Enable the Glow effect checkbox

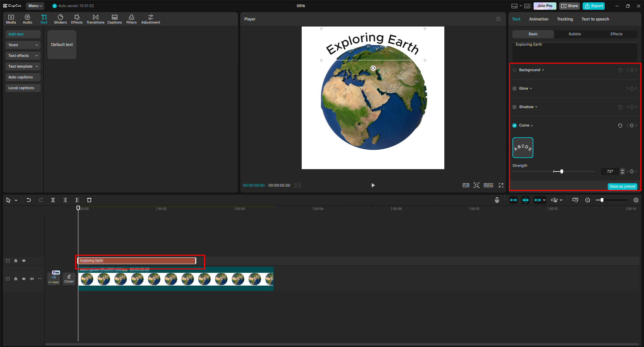pos(514,88)
